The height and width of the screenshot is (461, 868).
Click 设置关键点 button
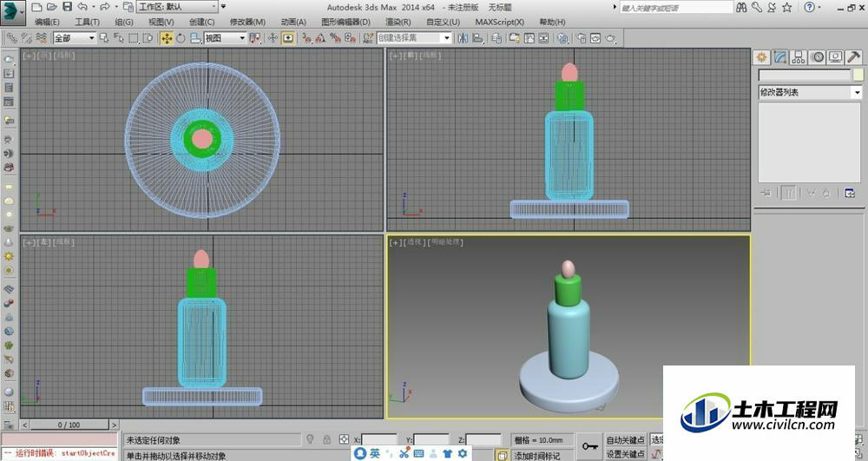[x=626, y=454]
